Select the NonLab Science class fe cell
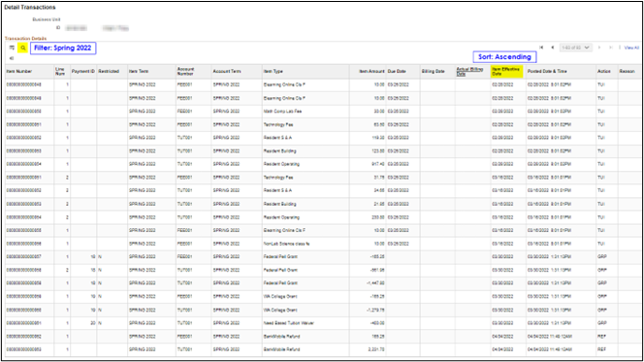The image size is (644, 362). point(287,244)
